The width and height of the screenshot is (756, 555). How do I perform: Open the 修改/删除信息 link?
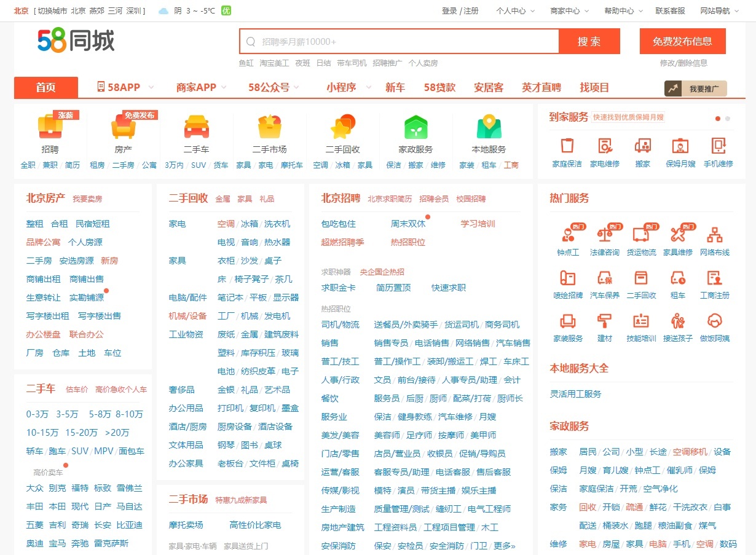click(x=683, y=63)
